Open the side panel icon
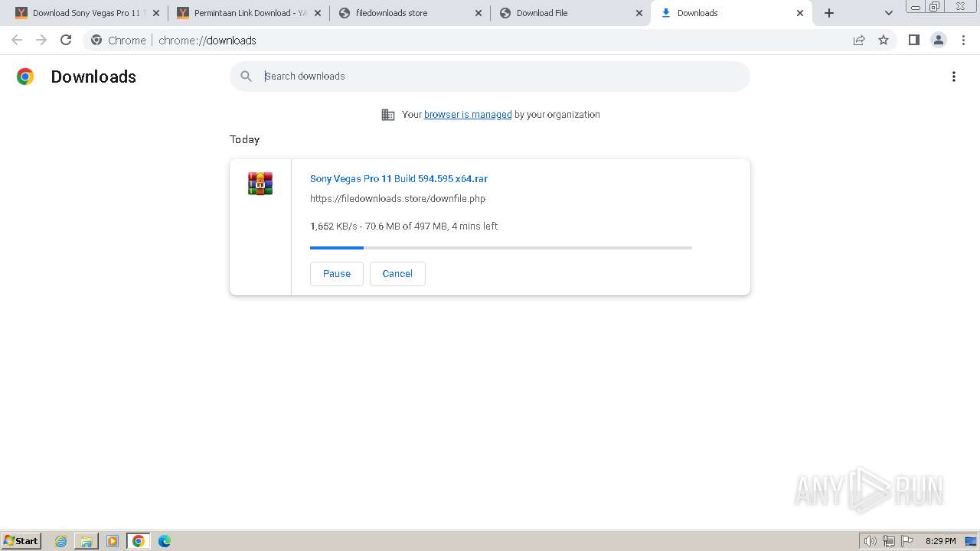980x551 pixels. [913, 40]
